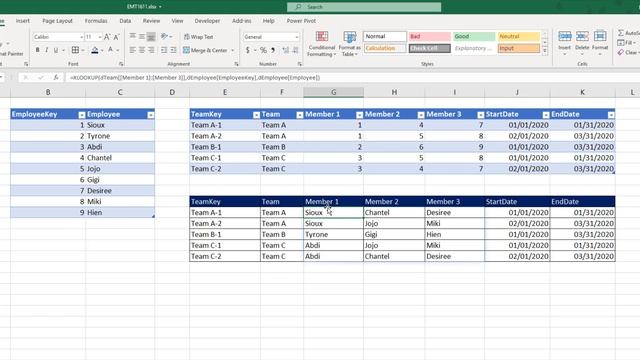640x360 pixels.
Task: Open Font dialog launcher
Action: point(121,64)
